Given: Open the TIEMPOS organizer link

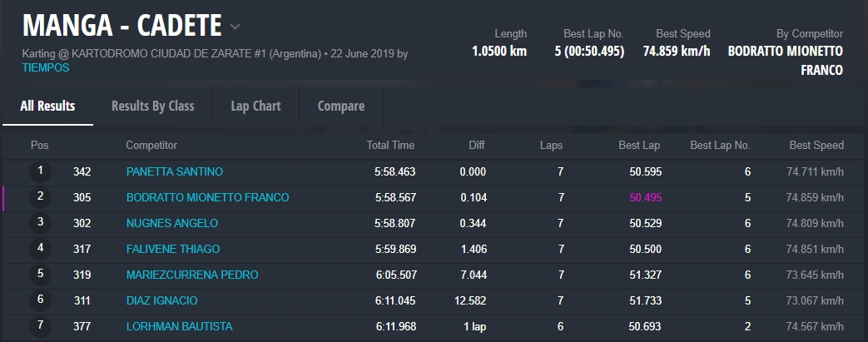Looking at the screenshot, I should [46, 67].
